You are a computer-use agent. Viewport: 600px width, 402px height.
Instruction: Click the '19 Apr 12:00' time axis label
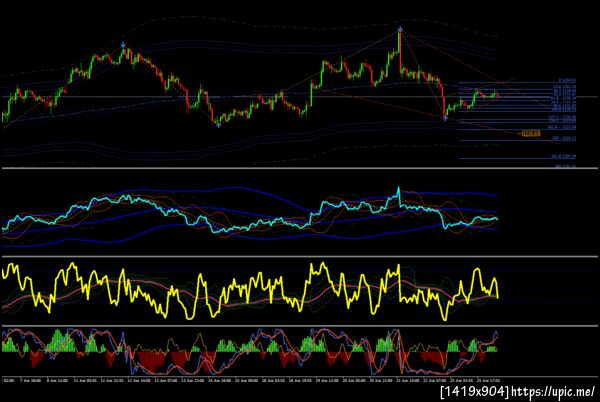point(326,381)
